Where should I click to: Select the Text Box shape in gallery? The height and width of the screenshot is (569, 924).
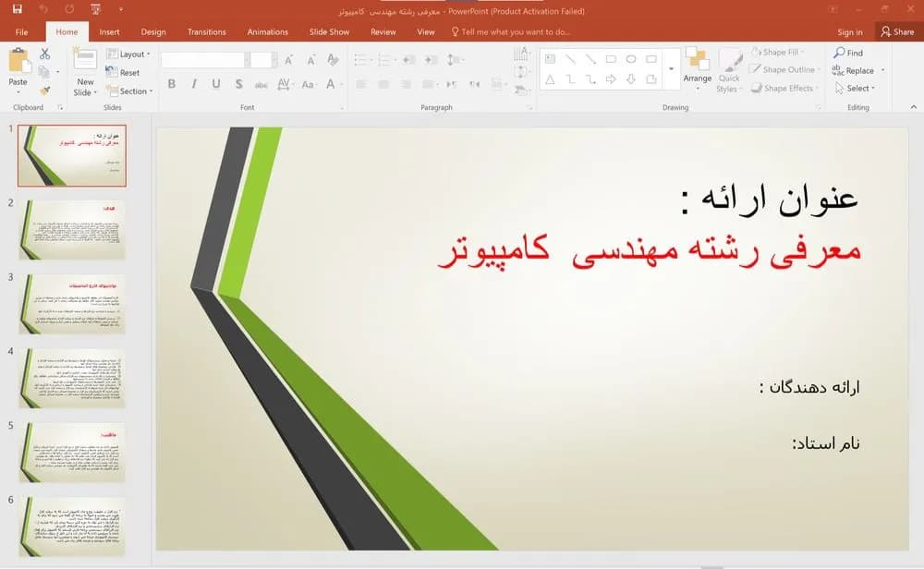[550, 59]
